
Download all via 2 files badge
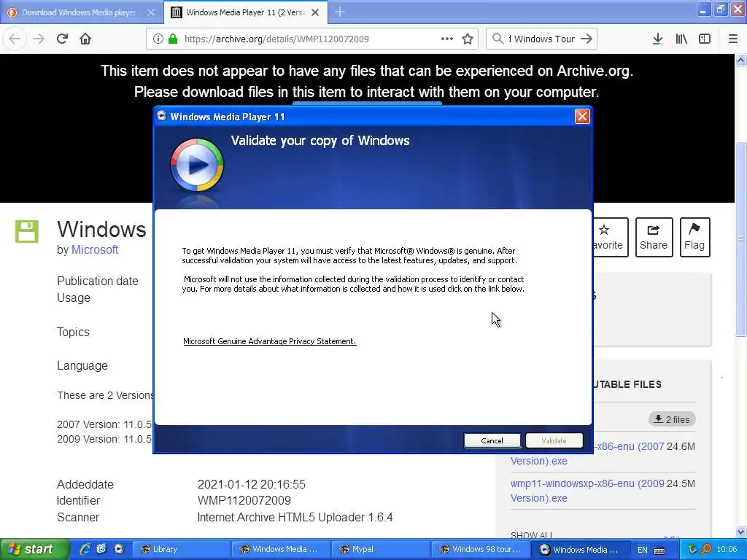tap(672, 419)
